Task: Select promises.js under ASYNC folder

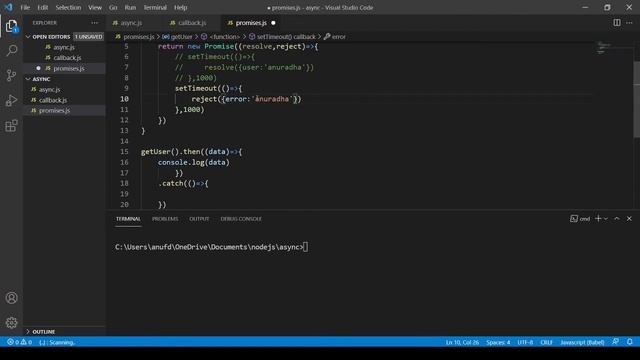Action: click(64, 111)
